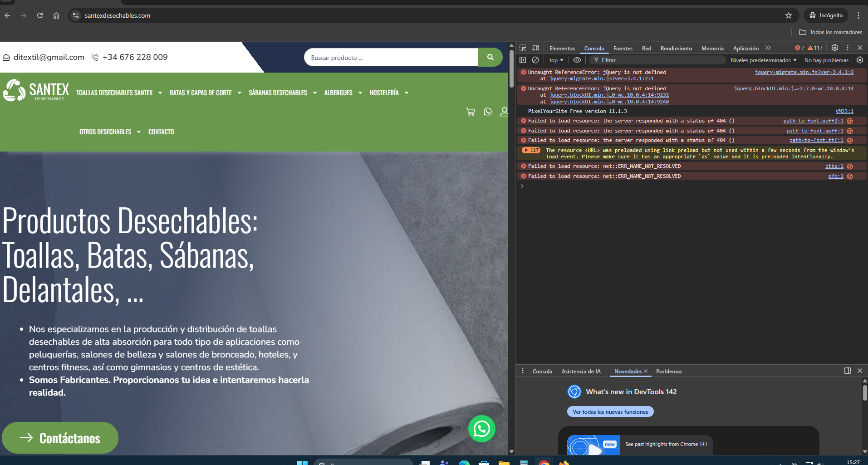Bookmark this page with the star icon

(x=789, y=15)
